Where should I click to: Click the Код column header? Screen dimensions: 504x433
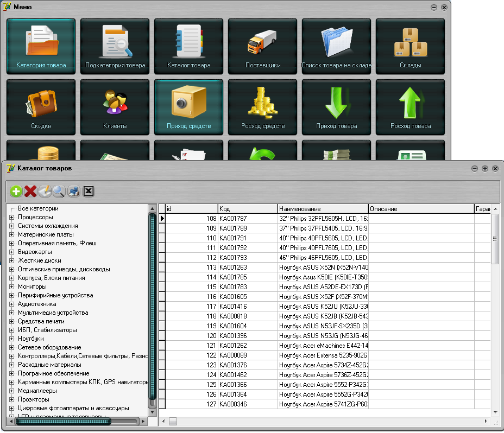(247, 209)
